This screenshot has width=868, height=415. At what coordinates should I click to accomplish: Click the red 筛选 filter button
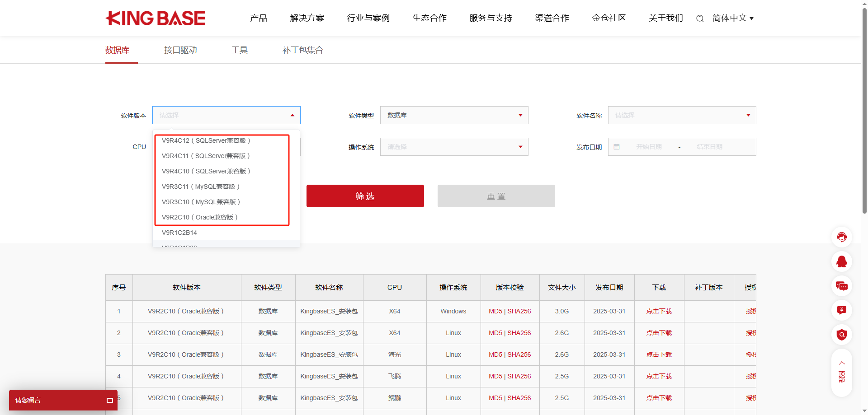click(x=365, y=196)
